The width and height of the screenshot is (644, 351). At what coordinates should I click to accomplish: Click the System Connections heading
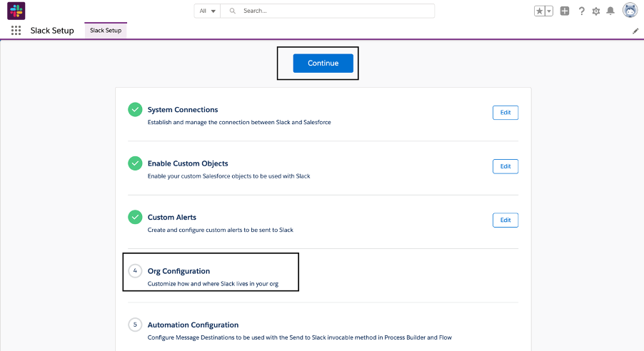coord(183,110)
